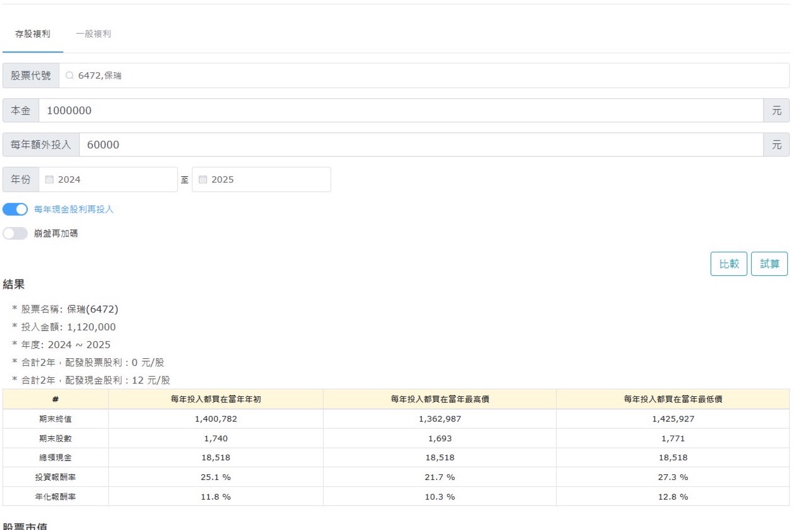812x530 pixels.
Task: Switch to the 一般複利 tab
Action: pyautogui.click(x=93, y=34)
